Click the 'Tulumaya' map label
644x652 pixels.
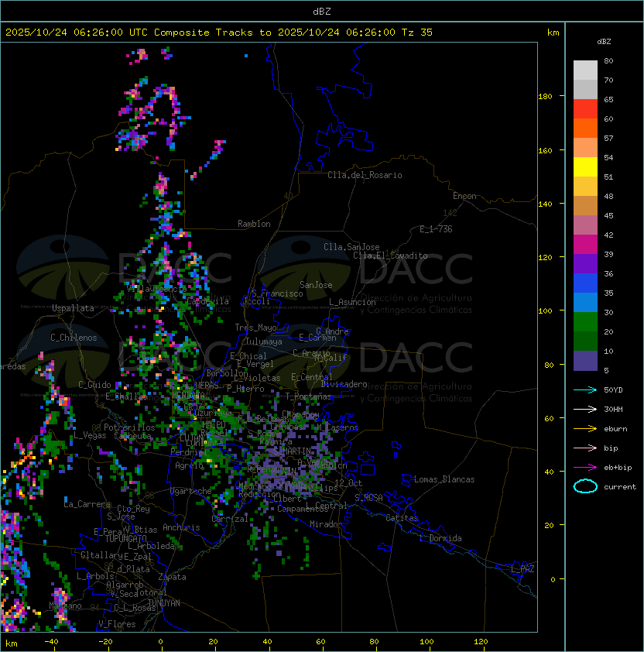(264, 341)
